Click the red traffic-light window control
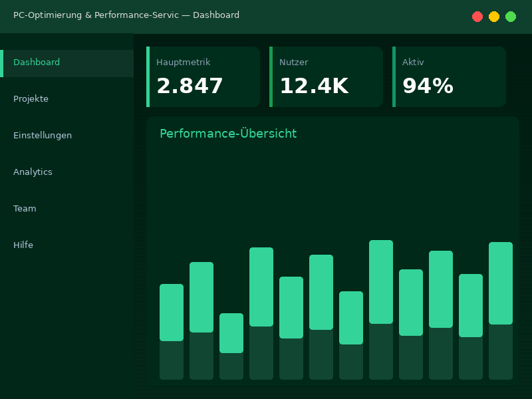The height and width of the screenshot is (399, 532). (477, 17)
